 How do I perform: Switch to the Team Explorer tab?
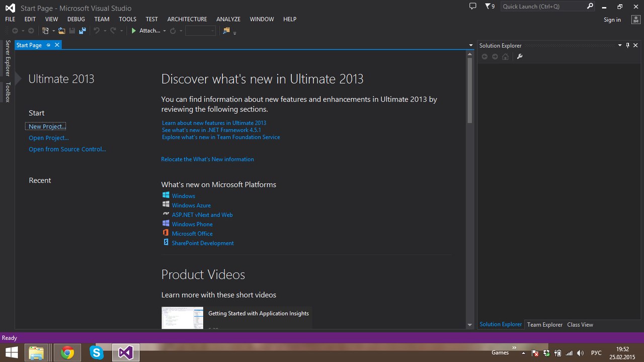(544, 325)
